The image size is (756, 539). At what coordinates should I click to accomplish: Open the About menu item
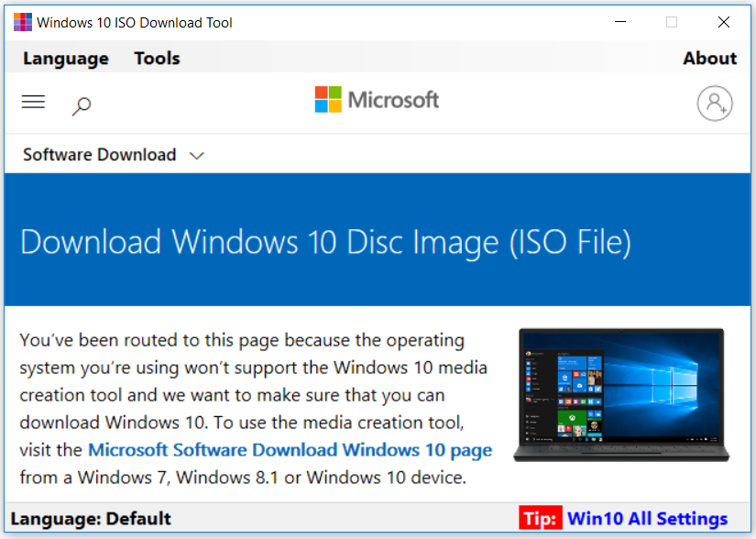tap(709, 59)
